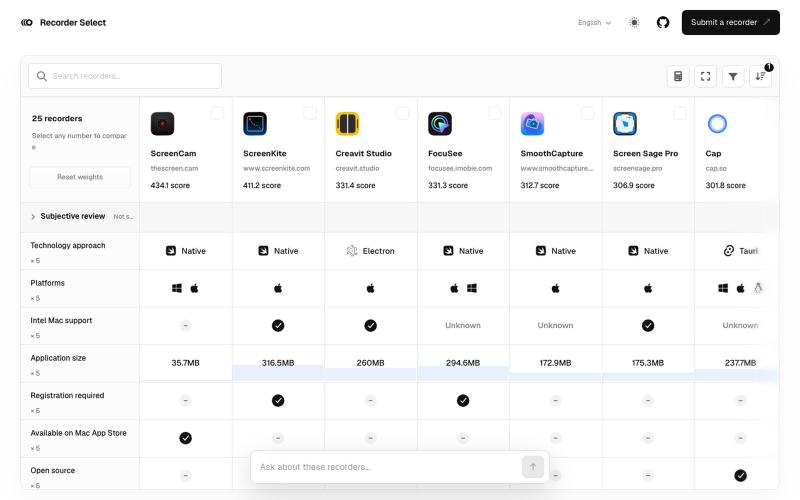Click the 35.7MB size cell
Screen dimensions: 800x500
click(x=186, y=363)
